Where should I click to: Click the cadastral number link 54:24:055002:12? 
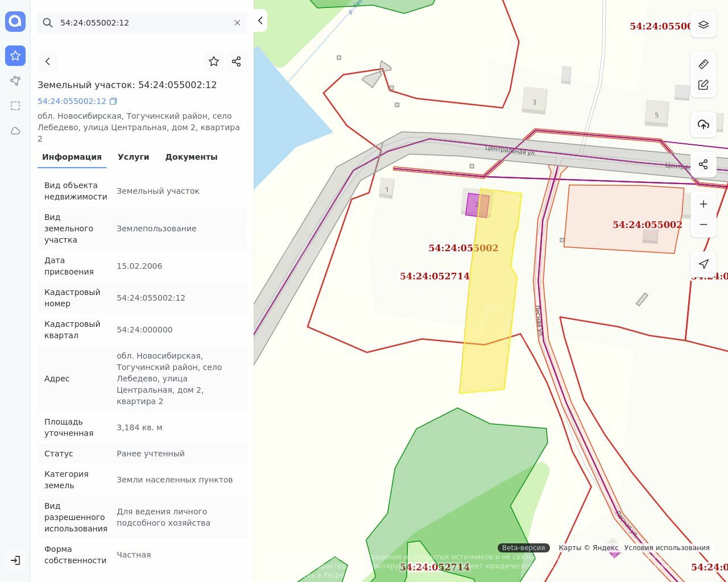click(x=72, y=101)
